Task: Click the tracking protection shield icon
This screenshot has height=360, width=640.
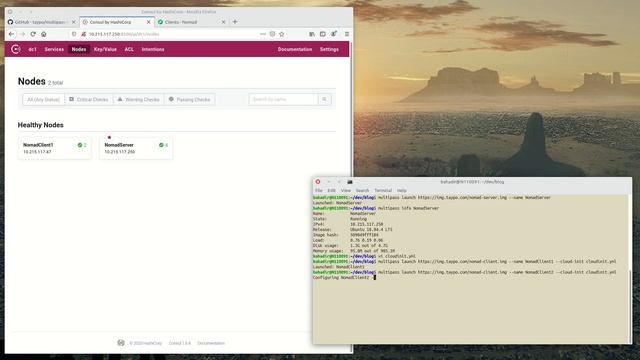Action: point(74,34)
